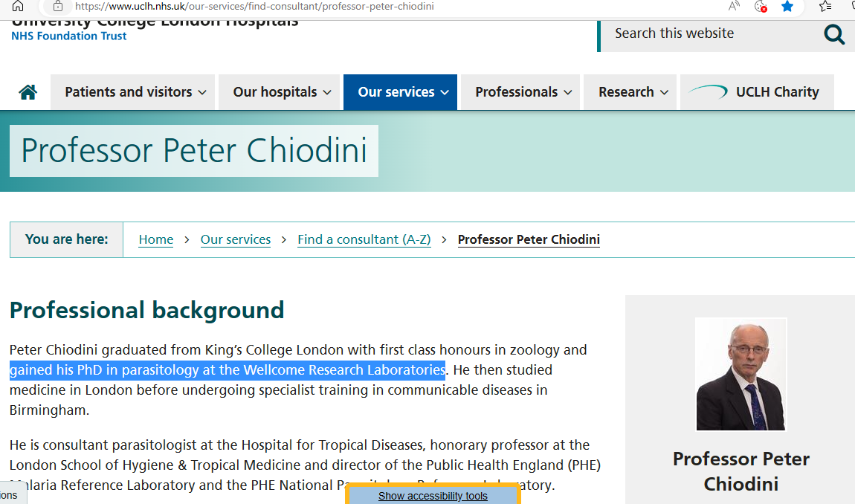The width and height of the screenshot is (855, 504).
Task: Click Show accessibility tools button
Action: 433,496
